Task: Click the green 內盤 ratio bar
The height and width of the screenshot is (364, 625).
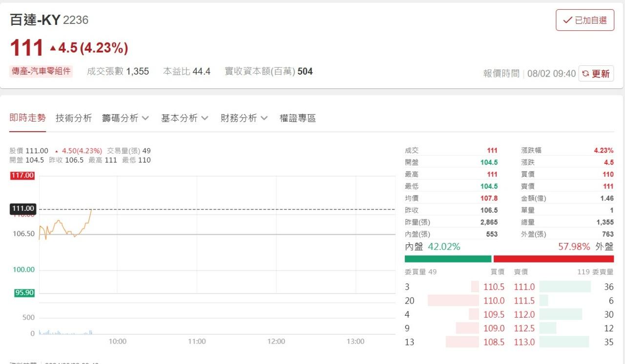Action: 448,259
